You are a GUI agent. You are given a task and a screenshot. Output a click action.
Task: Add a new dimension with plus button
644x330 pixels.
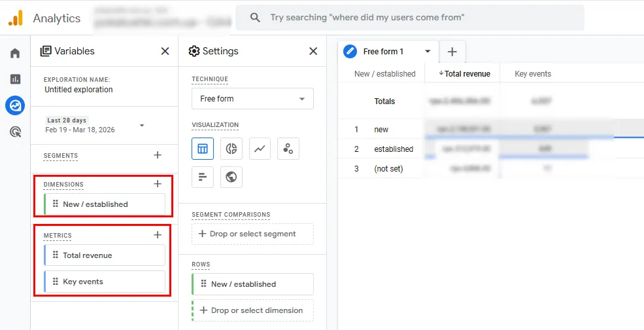tap(157, 184)
